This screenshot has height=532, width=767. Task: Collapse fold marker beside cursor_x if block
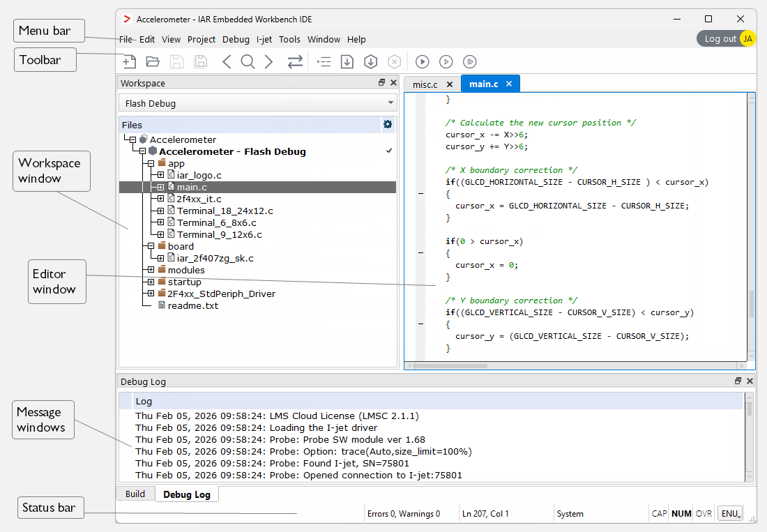420,194
